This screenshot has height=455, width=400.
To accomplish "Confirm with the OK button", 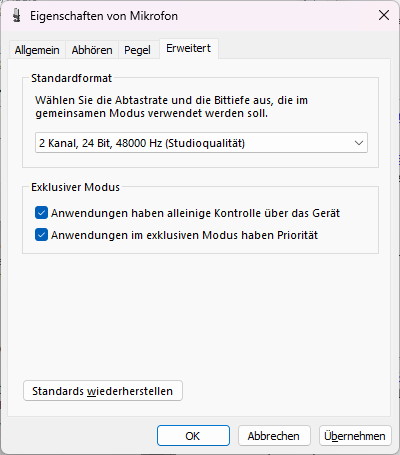I will tap(193, 436).
